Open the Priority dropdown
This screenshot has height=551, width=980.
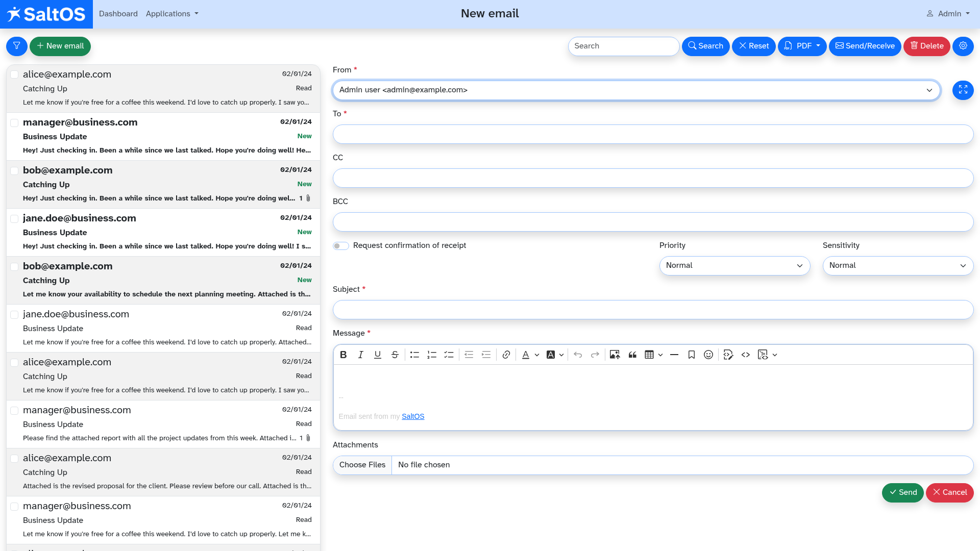[734, 266]
